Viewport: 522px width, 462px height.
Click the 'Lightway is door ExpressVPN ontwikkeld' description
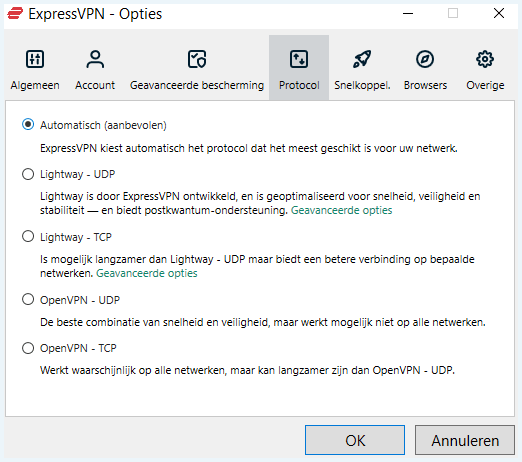coord(260,203)
